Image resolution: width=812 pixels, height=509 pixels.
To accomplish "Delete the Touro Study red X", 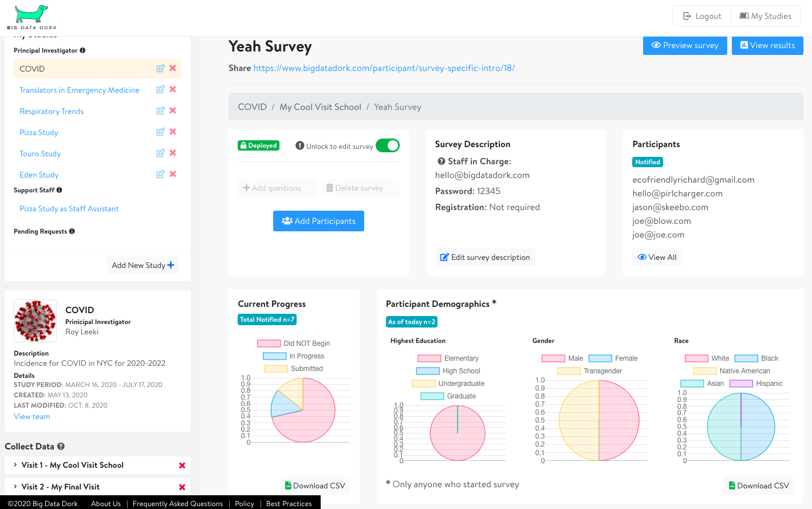I will (x=173, y=153).
